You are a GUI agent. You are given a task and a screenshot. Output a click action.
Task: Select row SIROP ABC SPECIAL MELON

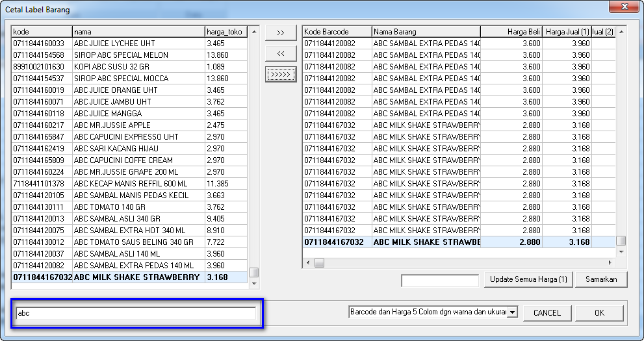[x=130, y=55]
